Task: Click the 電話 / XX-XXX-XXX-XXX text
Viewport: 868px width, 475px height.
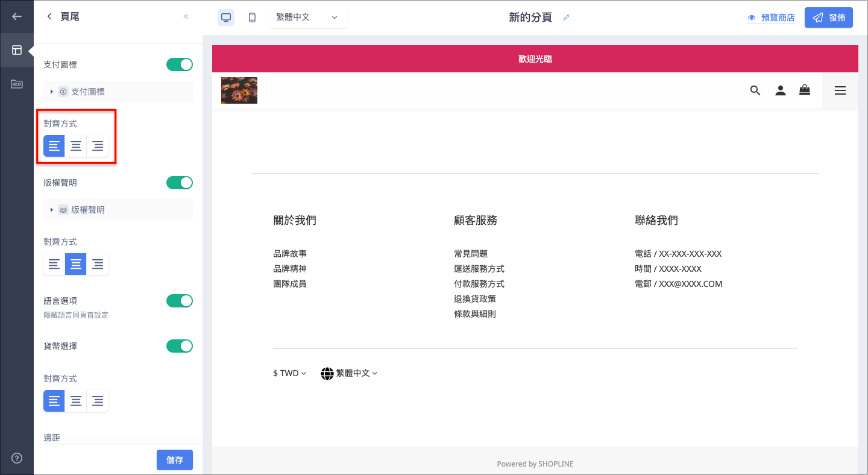Action: coord(678,254)
